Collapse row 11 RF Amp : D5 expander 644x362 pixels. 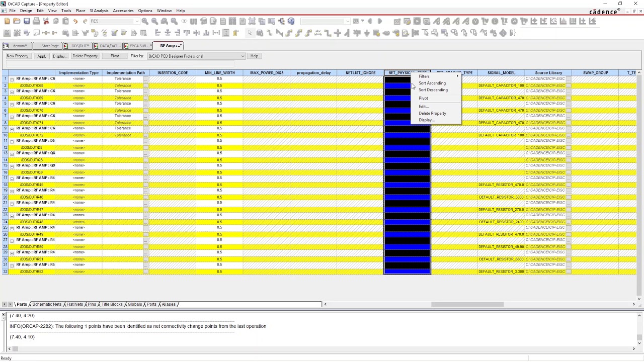12,141
